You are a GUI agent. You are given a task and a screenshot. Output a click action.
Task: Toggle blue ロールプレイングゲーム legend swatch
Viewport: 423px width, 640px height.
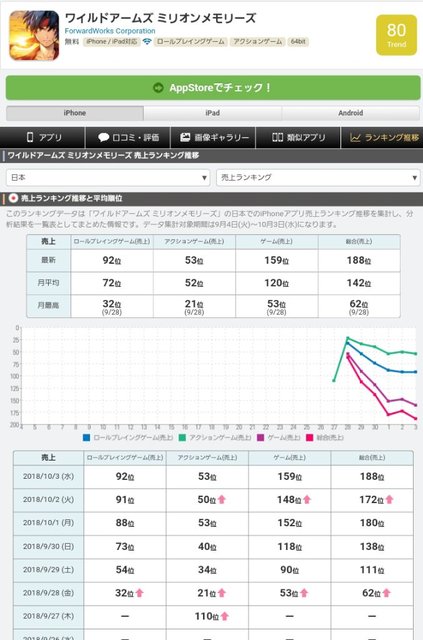pos(86,438)
